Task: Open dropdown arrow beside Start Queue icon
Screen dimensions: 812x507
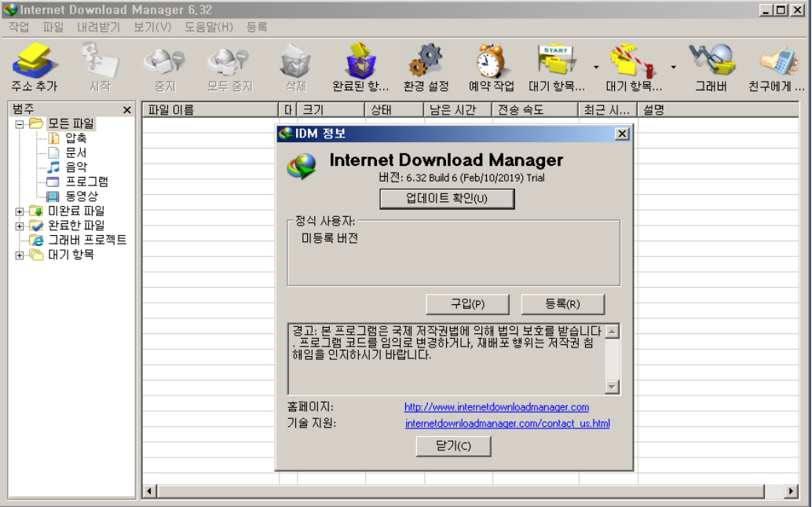Action: [x=596, y=67]
